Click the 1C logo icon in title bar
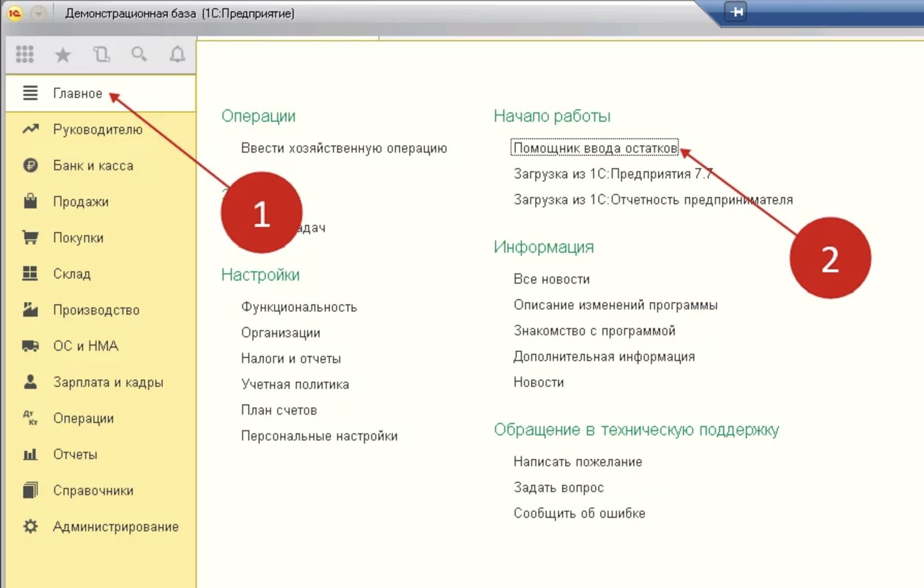The height and width of the screenshot is (588, 924). click(14, 13)
